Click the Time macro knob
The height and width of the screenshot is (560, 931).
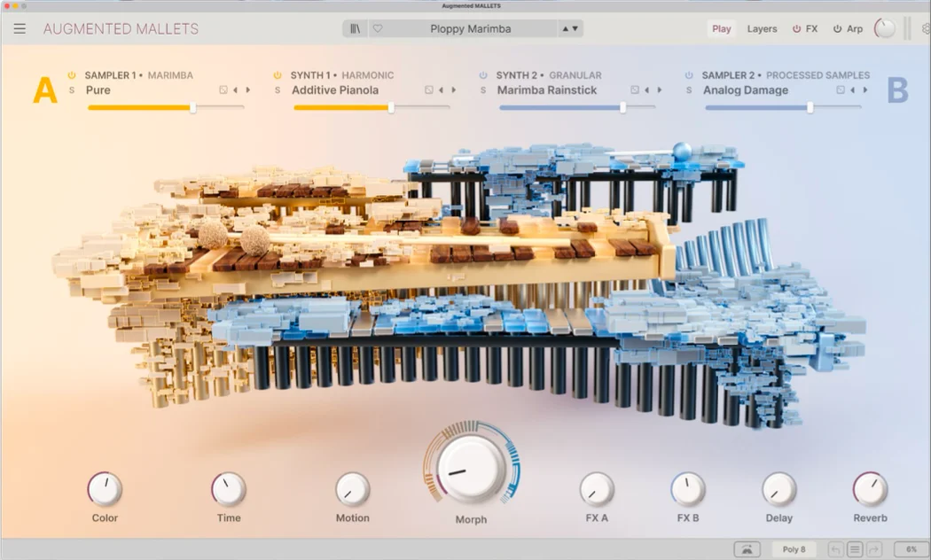tap(229, 489)
